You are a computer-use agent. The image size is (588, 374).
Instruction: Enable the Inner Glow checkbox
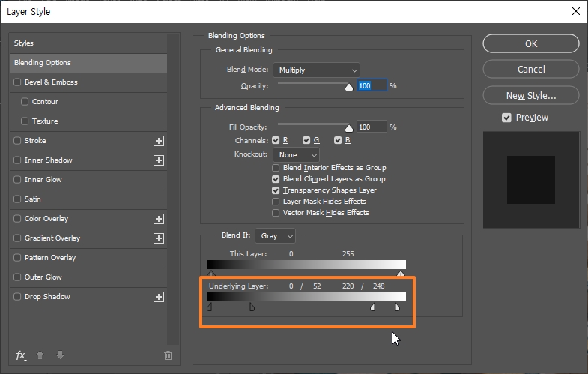click(x=17, y=180)
